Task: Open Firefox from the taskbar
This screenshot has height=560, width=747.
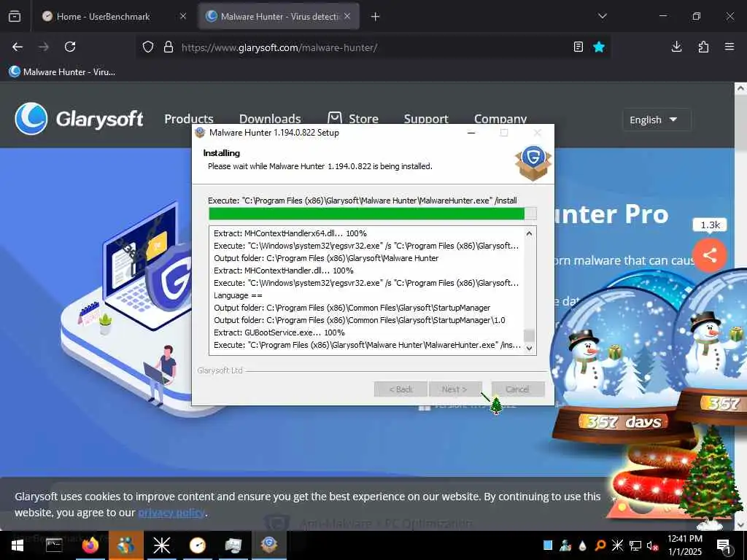Action: [90, 545]
